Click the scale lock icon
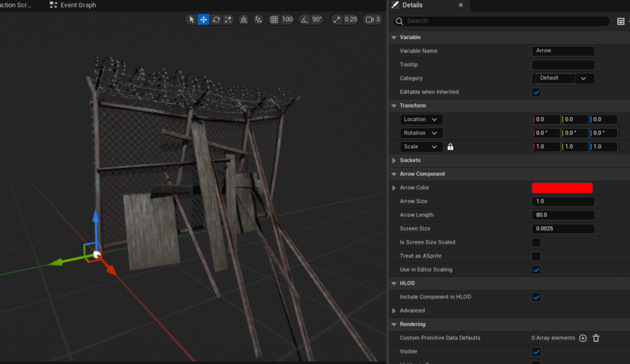 click(450, 147)
